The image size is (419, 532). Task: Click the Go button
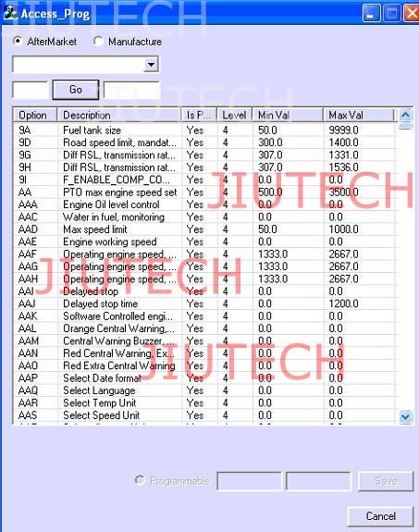pos(76,90)
